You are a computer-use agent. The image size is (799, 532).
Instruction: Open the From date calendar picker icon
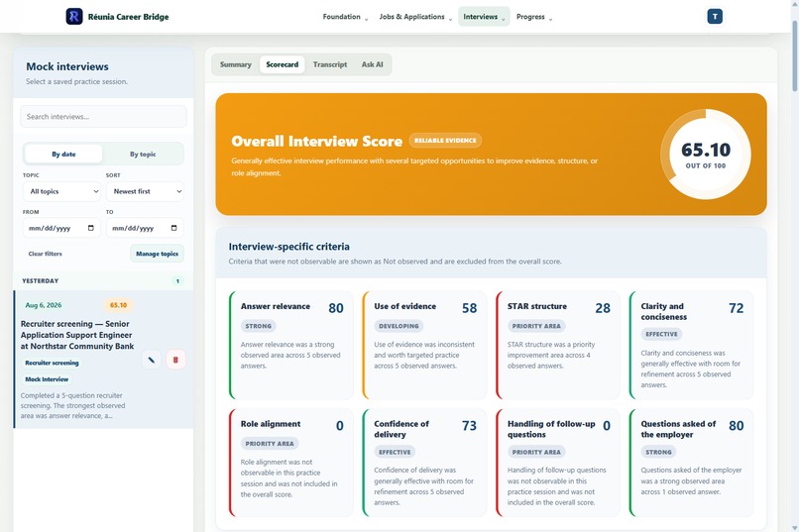pyautogui.click(x=90, y=228)
